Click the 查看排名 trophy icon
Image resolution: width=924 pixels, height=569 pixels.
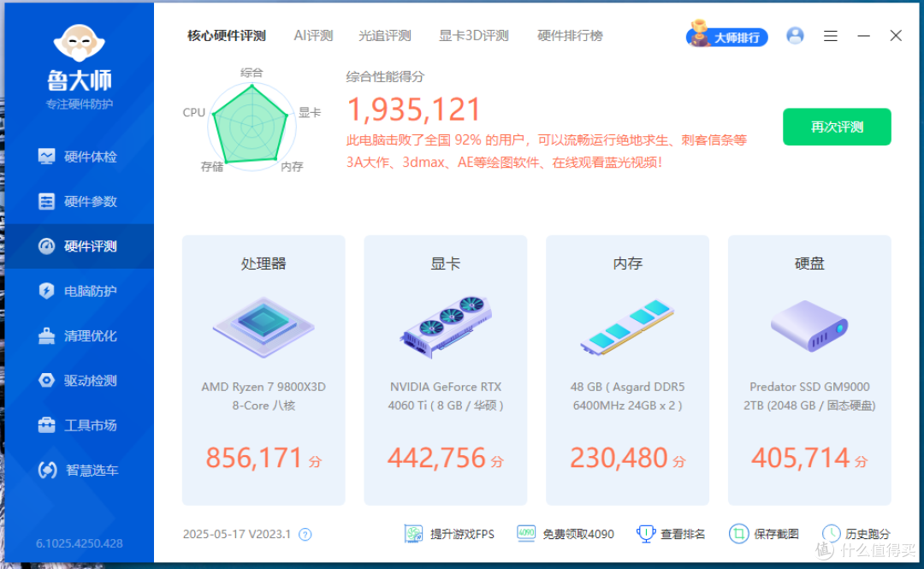[646, 534]
